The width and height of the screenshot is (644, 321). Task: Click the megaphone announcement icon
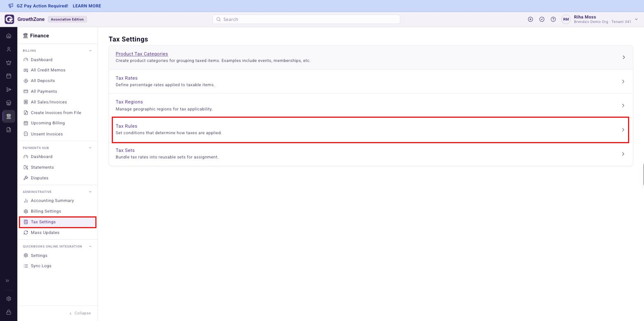(11, 6)
